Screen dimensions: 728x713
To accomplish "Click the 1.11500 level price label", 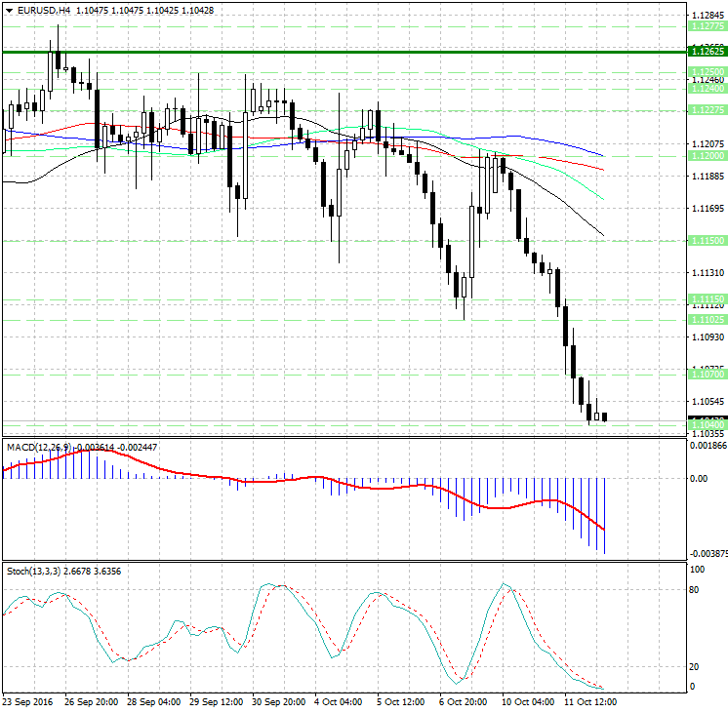I will click(x=706, y=240).
